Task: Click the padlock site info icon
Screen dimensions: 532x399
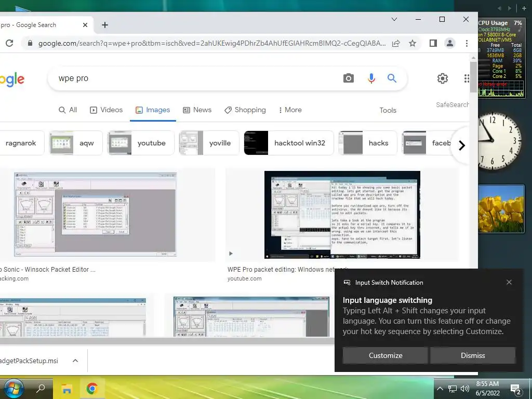Action: coord(30,43)
